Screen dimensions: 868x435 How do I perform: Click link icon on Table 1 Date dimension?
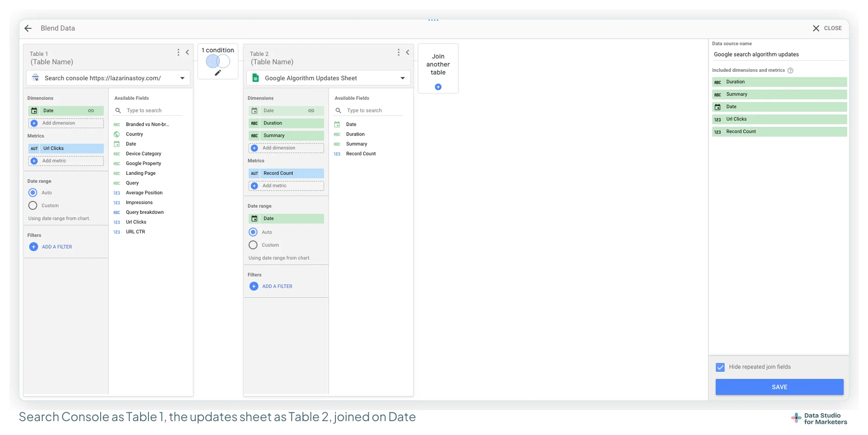91,111
